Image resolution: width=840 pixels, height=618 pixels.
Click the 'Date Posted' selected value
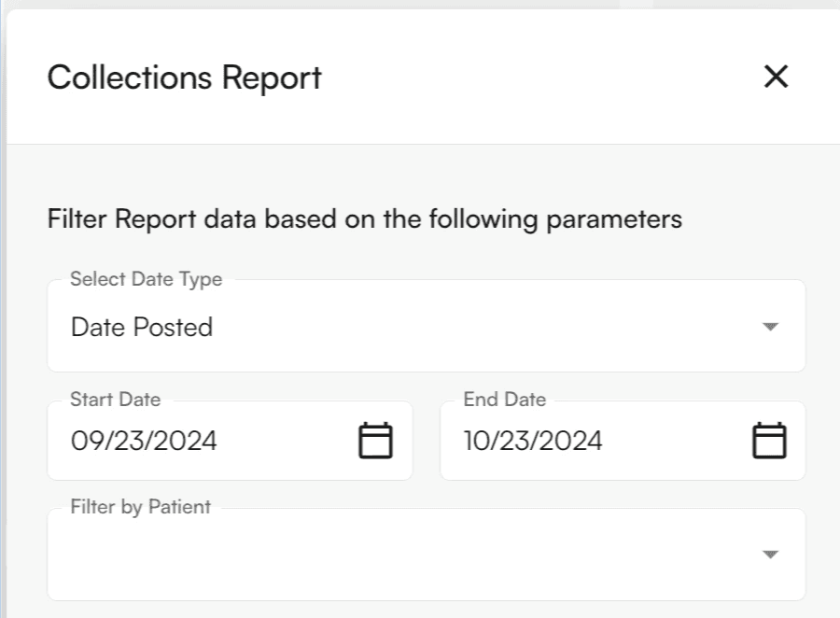[142, 328]
